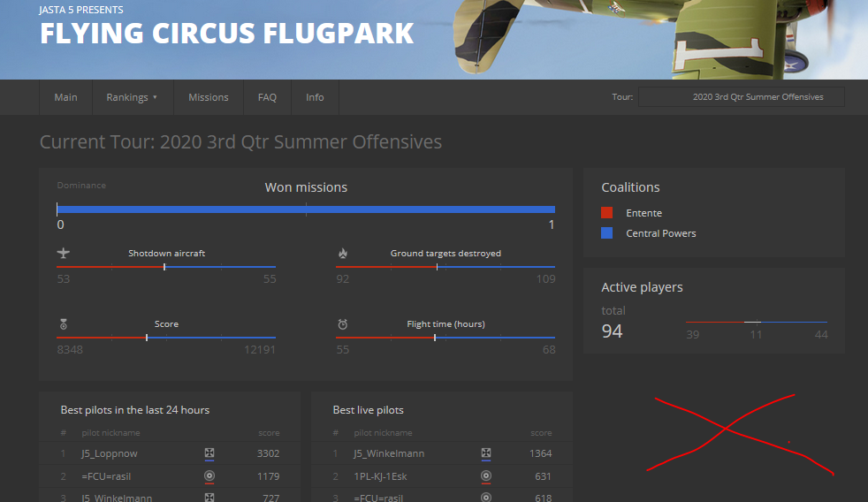Click the score value 631

click(x=543, y=476)
